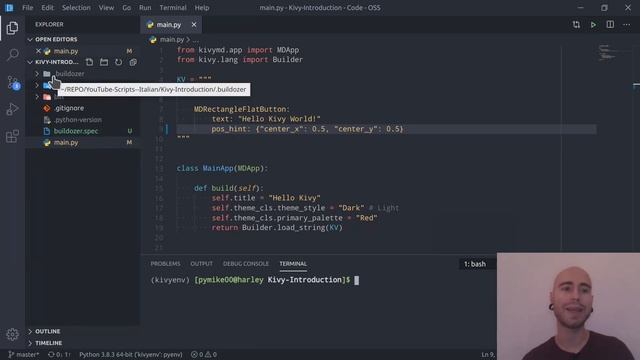
Task: Click the terminal prompt input area
Action: pyautogui.click(x=356, y=280)
